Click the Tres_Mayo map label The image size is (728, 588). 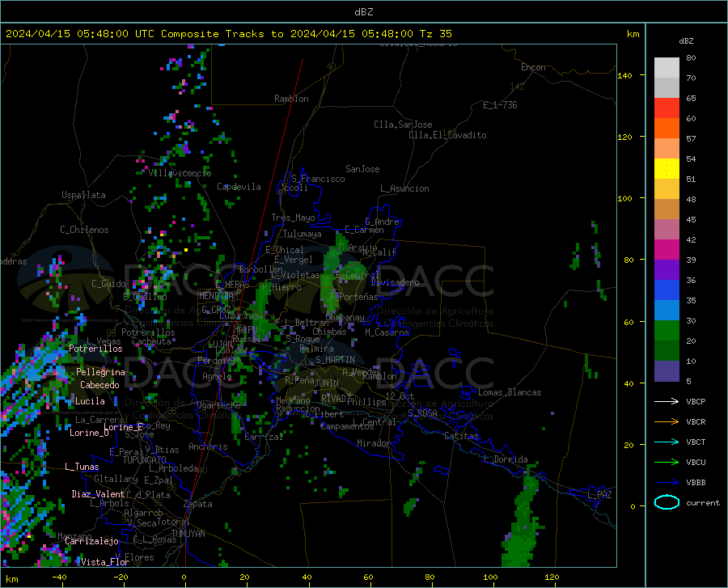tap(293, 218)
